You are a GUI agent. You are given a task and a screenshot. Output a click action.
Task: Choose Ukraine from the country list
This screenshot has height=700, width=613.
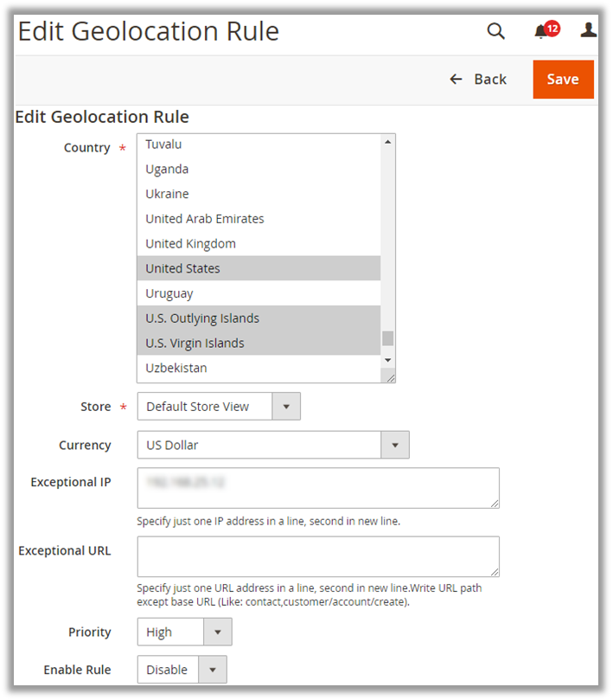[x=167, y=194]
